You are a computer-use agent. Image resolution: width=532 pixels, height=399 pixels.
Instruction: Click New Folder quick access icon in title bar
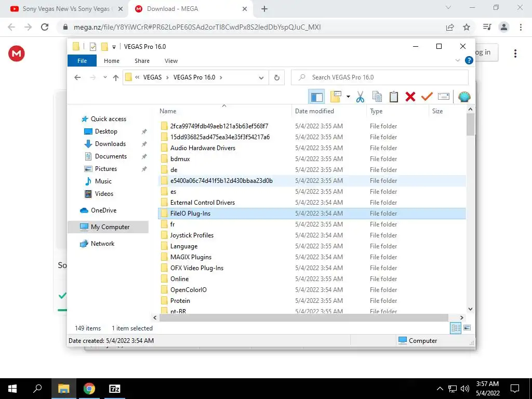(104, 46)
